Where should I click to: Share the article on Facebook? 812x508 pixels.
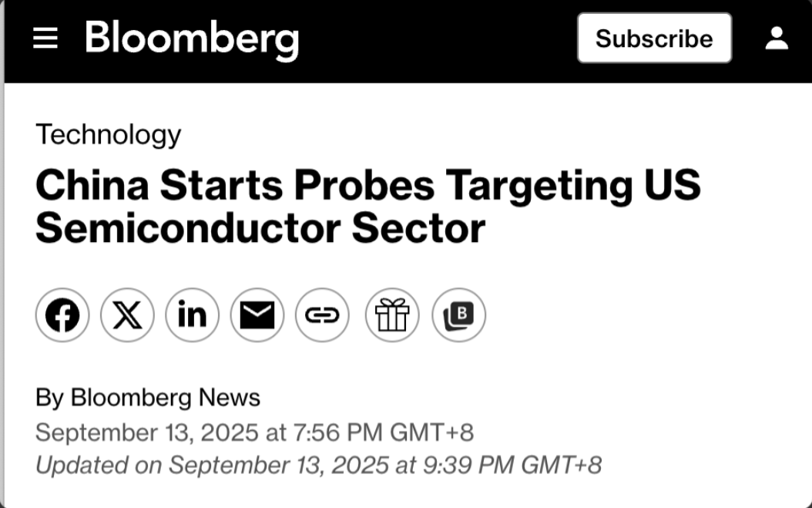point(62,315)
